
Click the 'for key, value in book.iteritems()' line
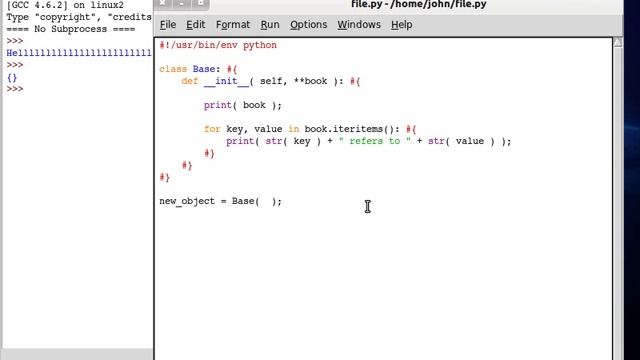point(310,129)
